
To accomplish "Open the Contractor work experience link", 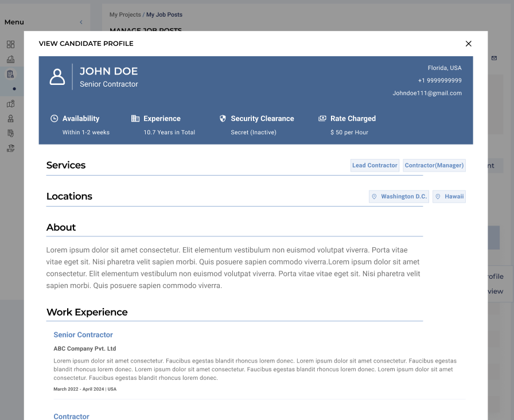I will coord(71,416).
